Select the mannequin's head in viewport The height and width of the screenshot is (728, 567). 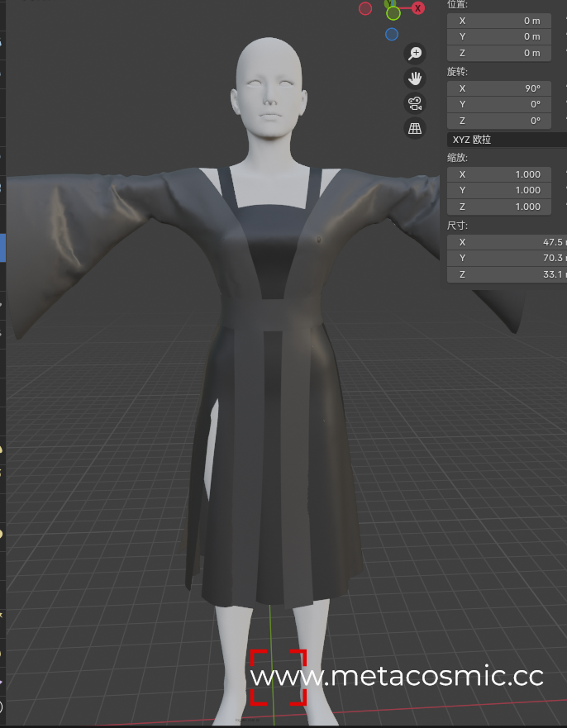point(269,88)
